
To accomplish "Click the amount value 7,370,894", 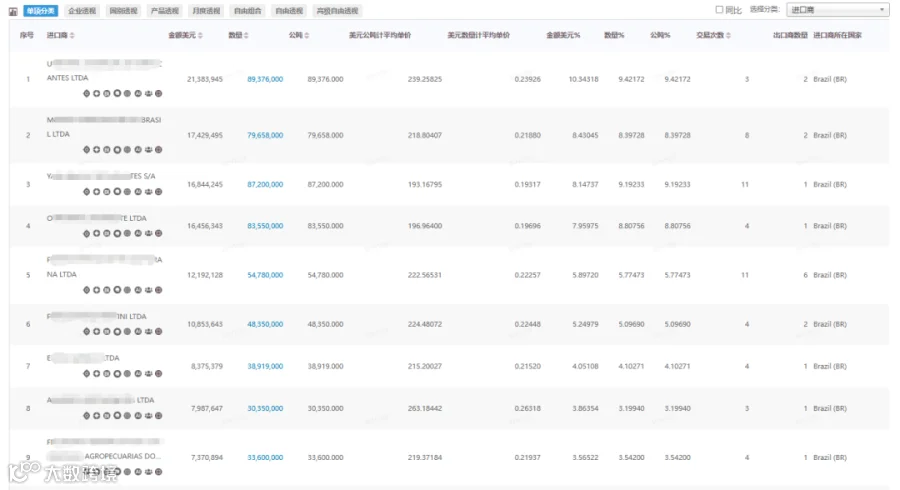I will 207,457.
